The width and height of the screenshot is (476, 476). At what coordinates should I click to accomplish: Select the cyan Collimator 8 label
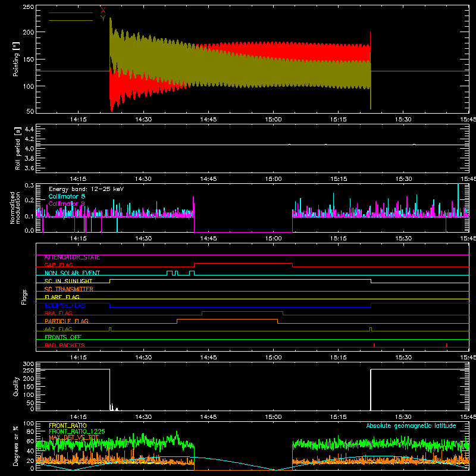pyautogui.click(x=67, y=196)
